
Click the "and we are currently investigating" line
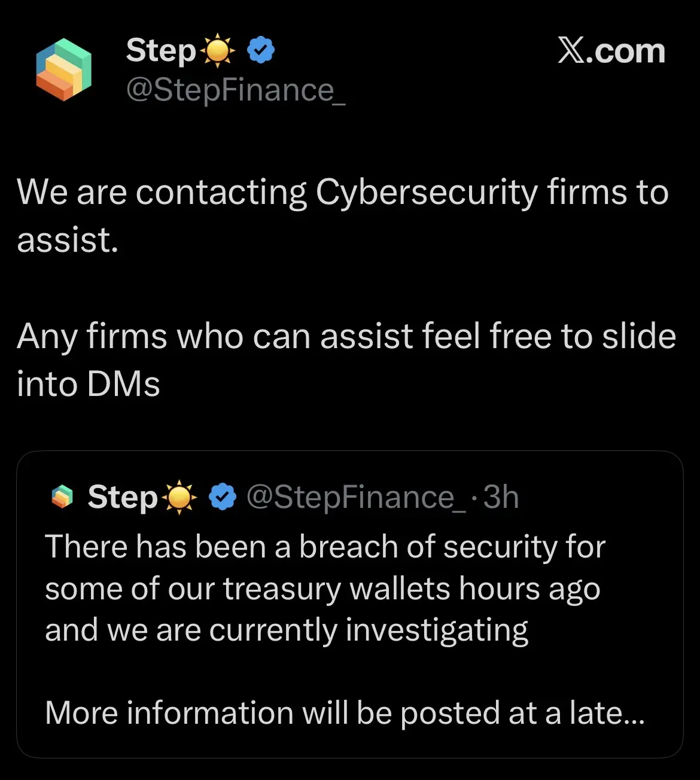(287, 630)
